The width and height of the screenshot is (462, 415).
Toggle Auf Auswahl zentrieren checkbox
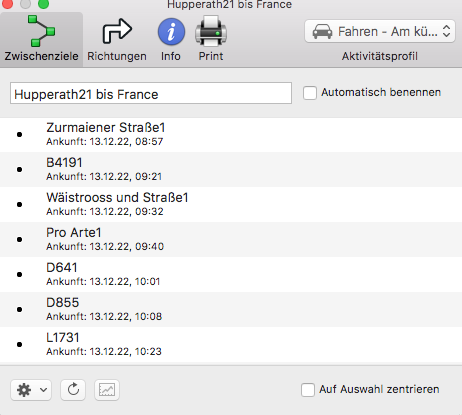tap(308, 389)
